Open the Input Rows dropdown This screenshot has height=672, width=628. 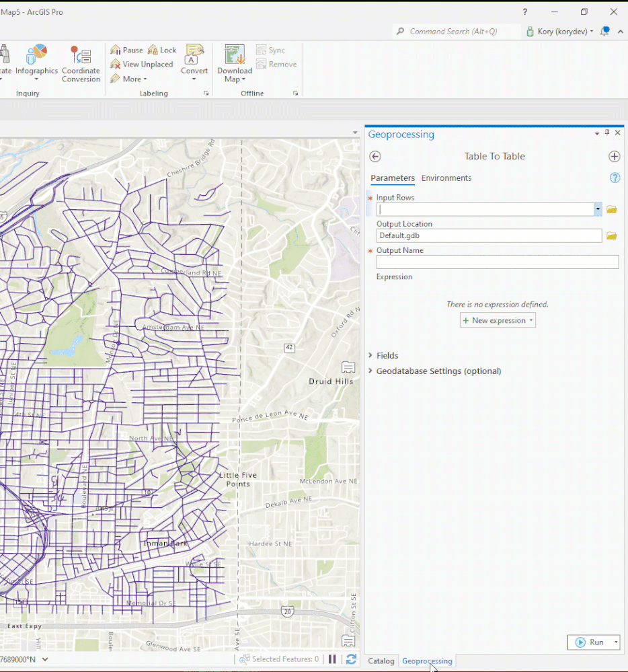pyautogui.click(x=598, y=209)
